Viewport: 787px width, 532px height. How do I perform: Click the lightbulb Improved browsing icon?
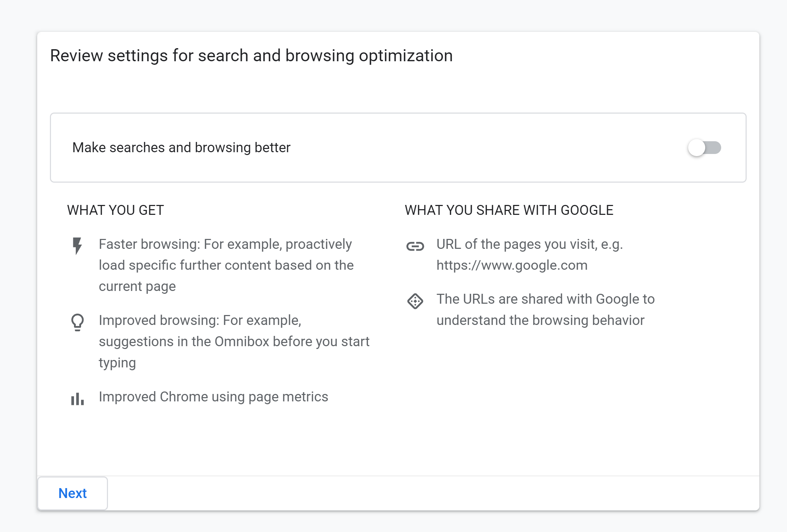(x=78, y=322)
